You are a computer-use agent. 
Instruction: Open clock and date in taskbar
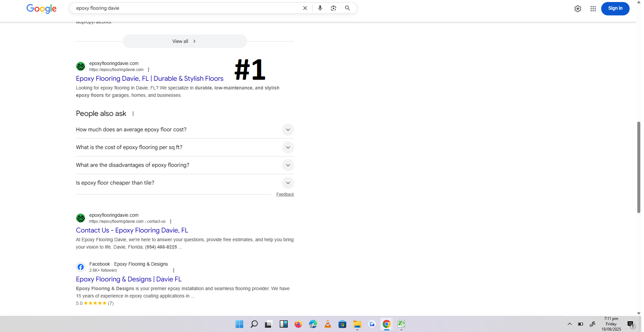coord(611,324)
